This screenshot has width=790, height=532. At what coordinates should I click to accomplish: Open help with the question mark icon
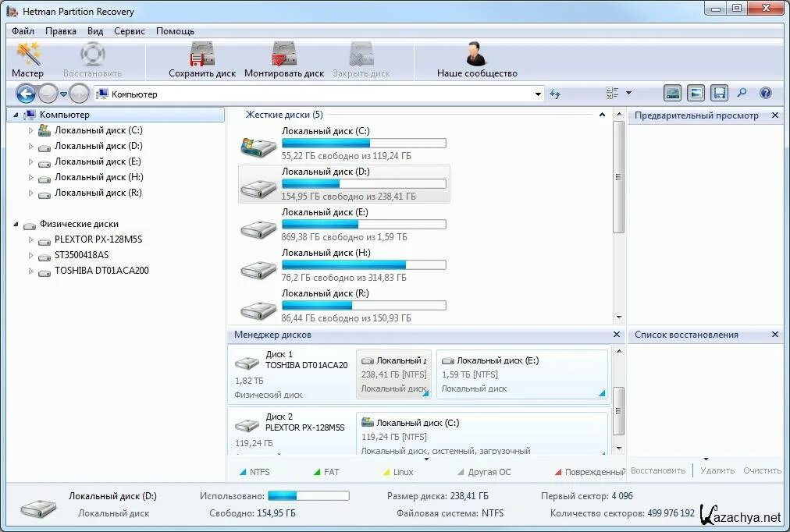tap(765, 93)
